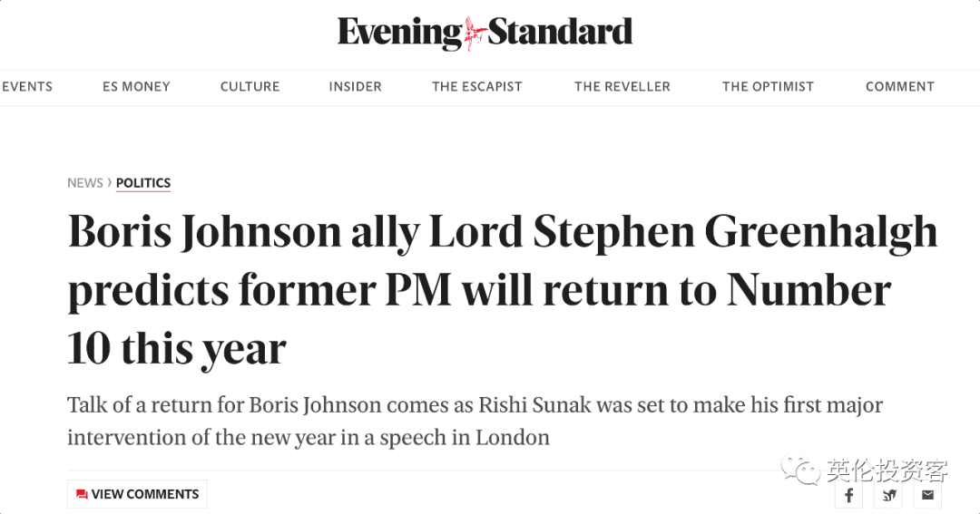Viewport: 980px width, 514px height.
Task: Share the article on Twitter
Action: click(888, 495)
